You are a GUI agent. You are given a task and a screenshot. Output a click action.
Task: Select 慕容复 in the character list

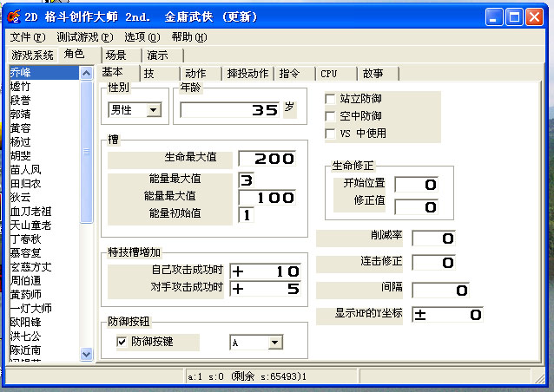43,253
